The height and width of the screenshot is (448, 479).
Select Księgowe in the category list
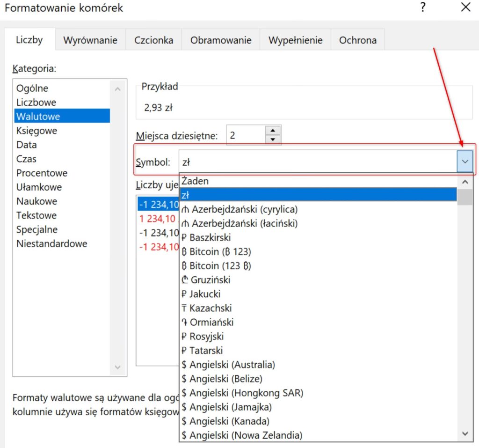(x=36, y=131)
